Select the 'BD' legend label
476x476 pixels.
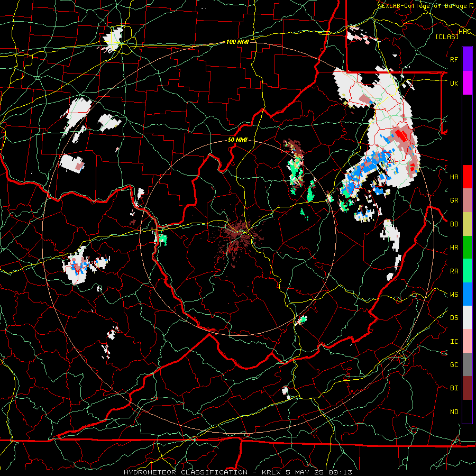[x=454, y=224]
